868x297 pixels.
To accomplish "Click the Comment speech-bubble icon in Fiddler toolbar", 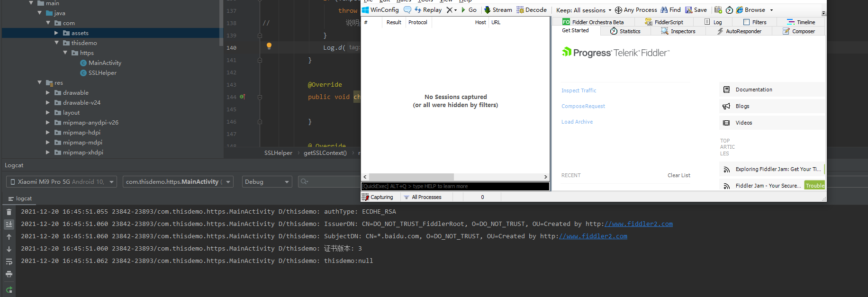I will point(407,9).
